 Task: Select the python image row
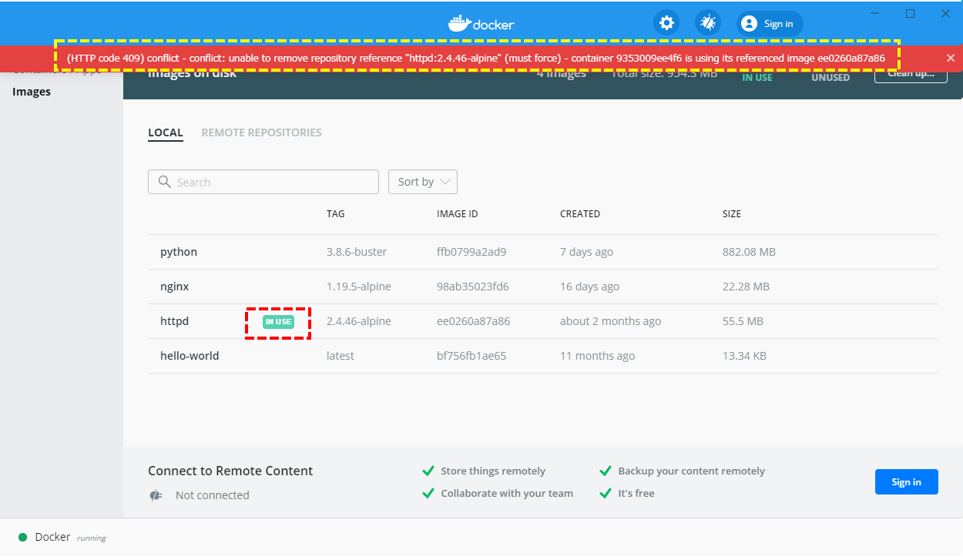click(543, 252)
